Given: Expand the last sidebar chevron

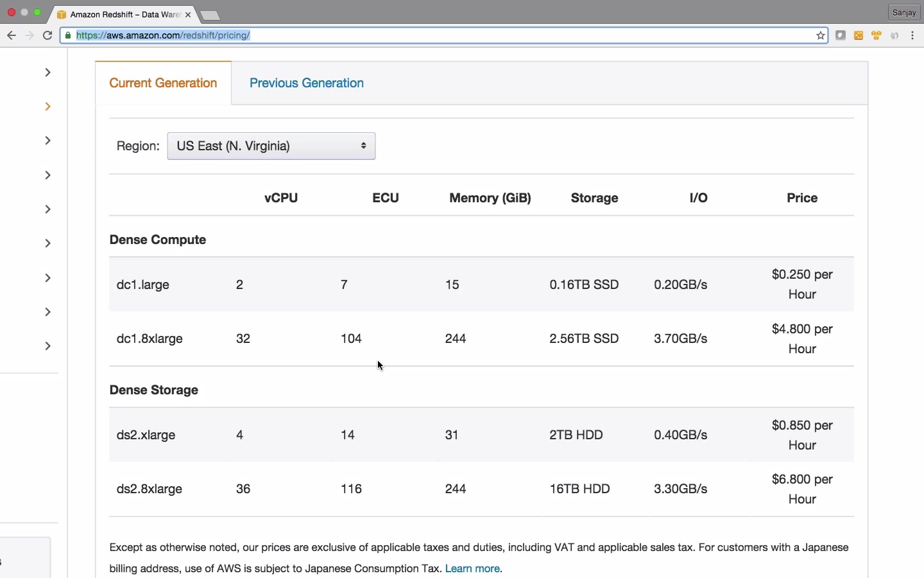Looking at the screenshot, I should click(48, 346).
